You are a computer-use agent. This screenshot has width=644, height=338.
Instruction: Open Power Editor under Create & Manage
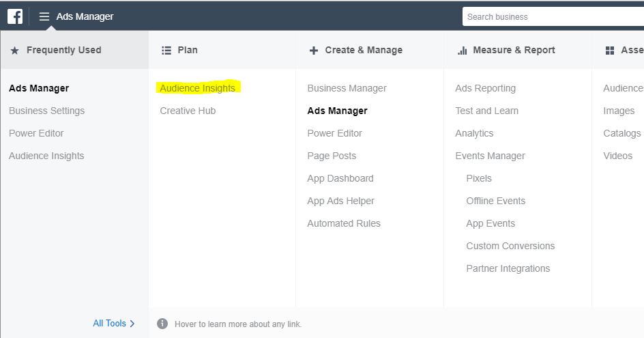335,133
